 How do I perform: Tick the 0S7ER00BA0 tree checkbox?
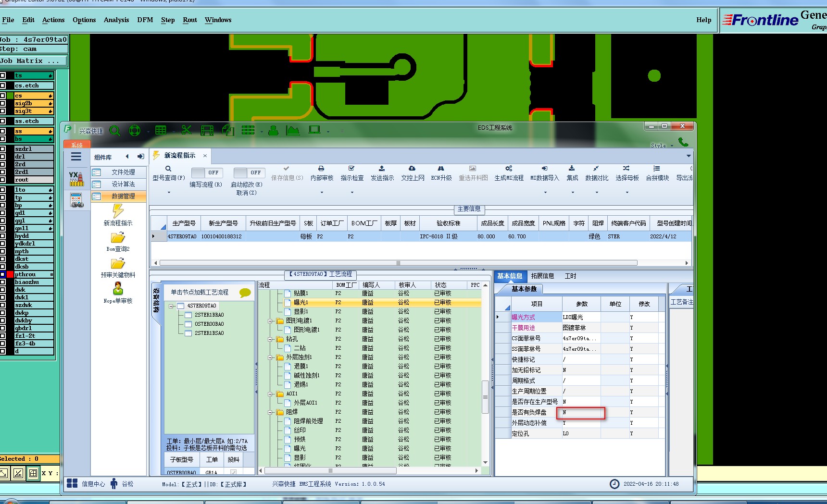(188, 324)
